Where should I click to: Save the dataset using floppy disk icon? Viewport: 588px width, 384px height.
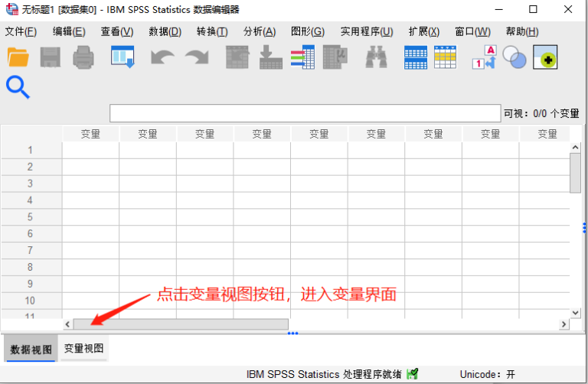(x=51, y=57)
